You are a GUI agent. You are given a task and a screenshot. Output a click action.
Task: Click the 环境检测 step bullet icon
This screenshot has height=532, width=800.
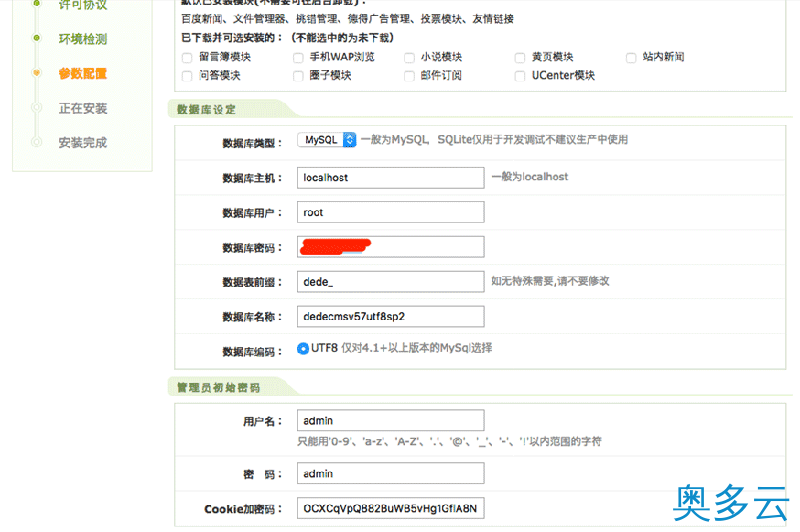(36, 38)
